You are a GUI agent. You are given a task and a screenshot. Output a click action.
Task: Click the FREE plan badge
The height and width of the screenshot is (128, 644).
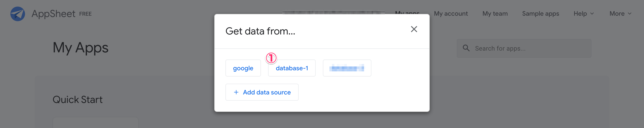[x=85, y=14]
